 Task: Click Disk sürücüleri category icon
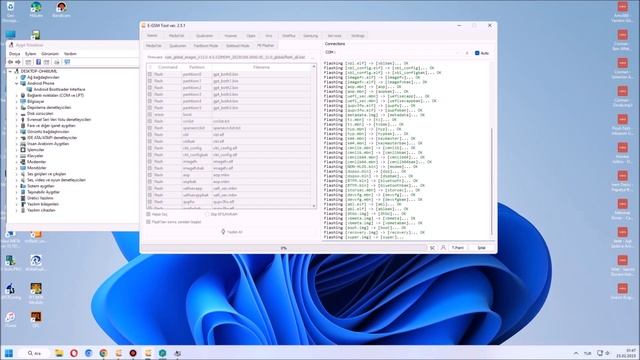(x=23, y=113)
